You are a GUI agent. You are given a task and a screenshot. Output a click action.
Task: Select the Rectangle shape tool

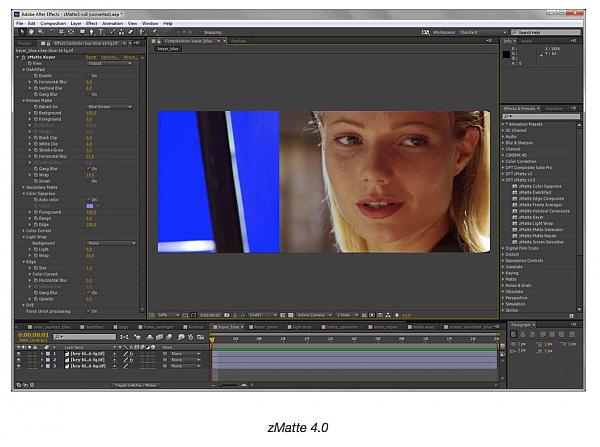(82, 32)
